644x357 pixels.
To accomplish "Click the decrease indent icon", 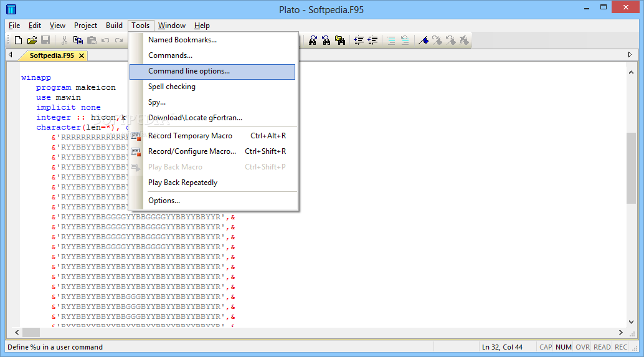I will coord(372,40).
